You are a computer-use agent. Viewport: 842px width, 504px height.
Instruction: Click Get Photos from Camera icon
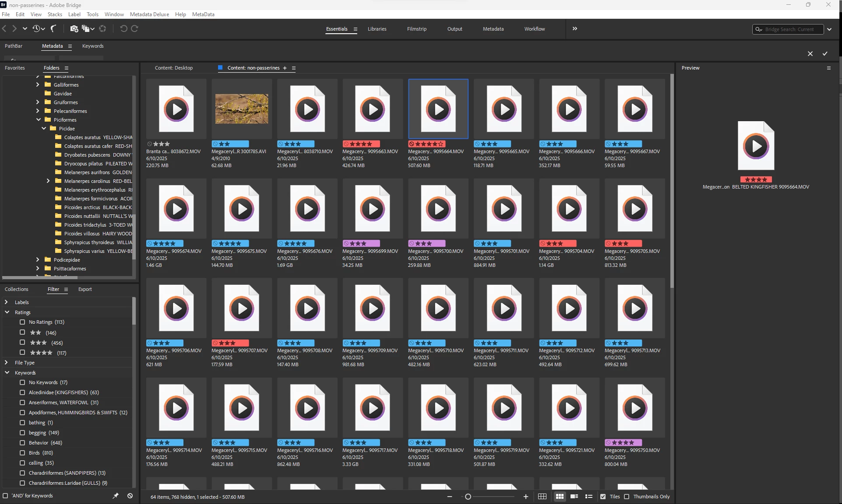tap(74, 28)
